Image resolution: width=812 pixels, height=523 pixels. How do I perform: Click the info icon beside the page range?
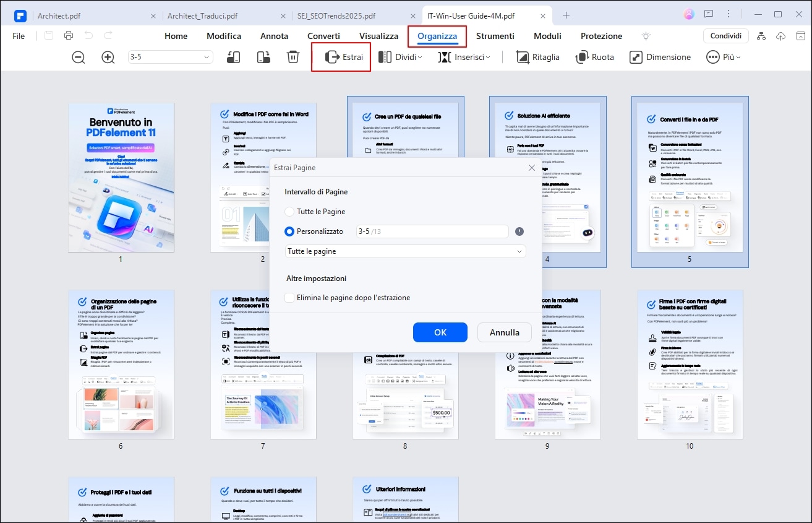(519, 231)
